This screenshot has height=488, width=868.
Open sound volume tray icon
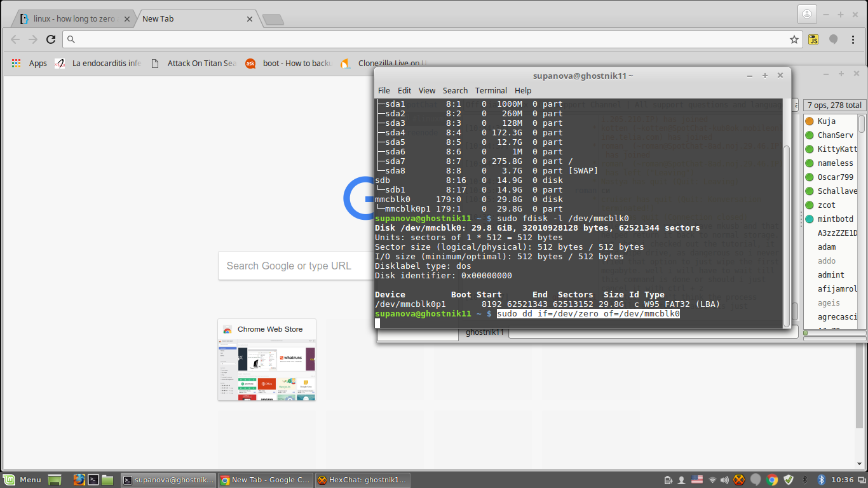point(725,480)
